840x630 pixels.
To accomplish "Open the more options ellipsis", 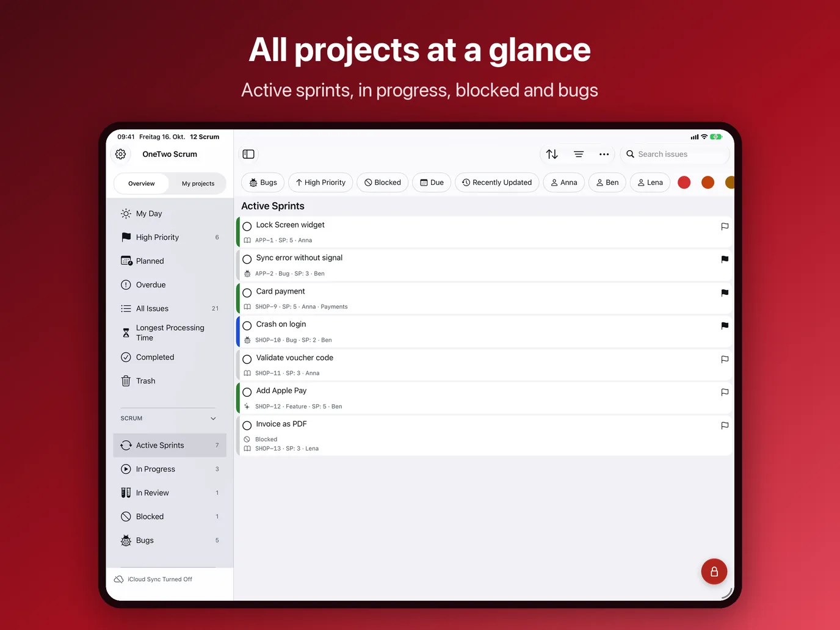I will click(x=604, y=154).
